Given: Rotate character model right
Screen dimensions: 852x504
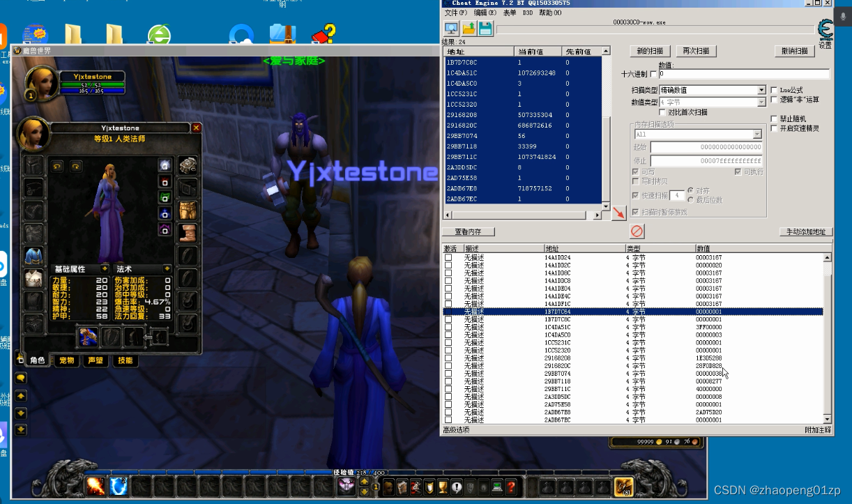Looking at the screenshot, I should 76,166.
